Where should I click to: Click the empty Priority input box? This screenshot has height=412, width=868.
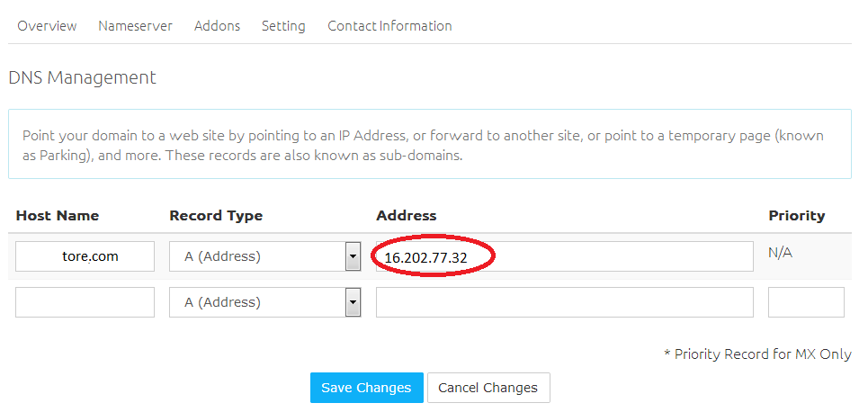click(x=806, y=302)
